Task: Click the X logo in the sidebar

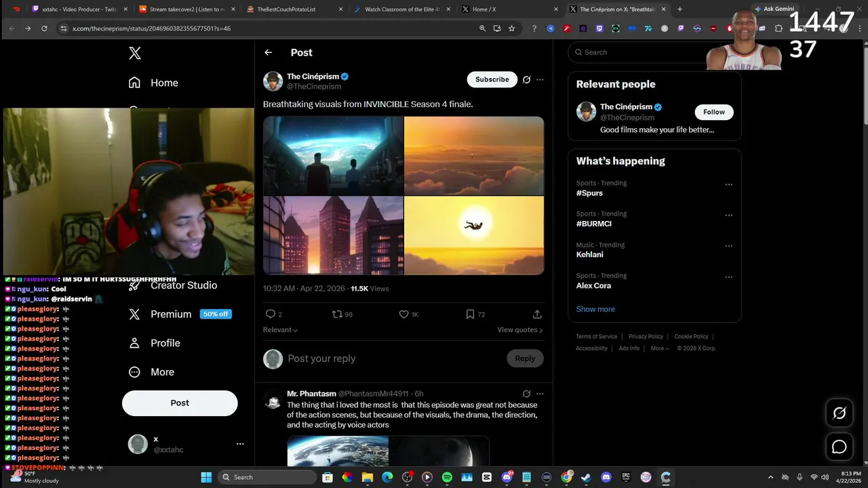Action: coord(135,53)
